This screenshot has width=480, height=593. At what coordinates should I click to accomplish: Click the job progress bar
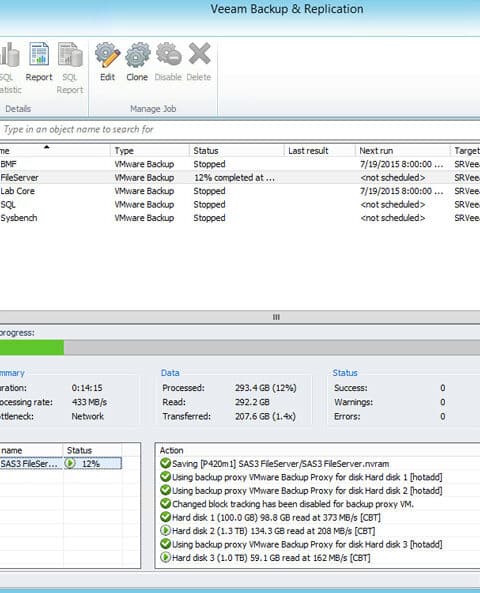240,347
